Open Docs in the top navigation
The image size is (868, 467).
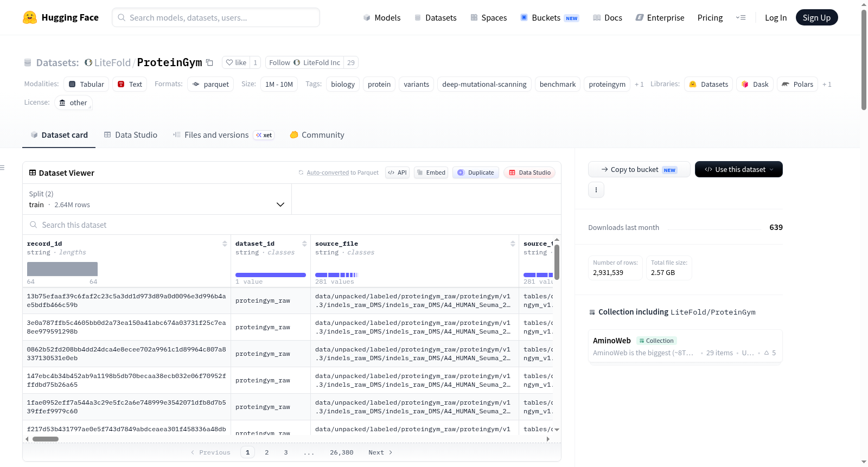coord(608,17)
